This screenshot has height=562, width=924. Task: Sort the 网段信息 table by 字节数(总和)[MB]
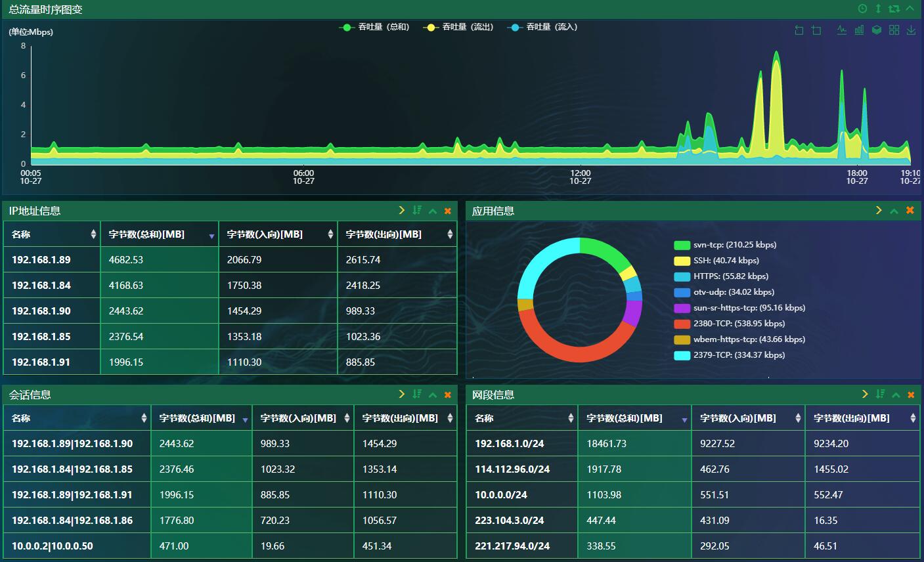pyautogui.click(x=635, y=418)
